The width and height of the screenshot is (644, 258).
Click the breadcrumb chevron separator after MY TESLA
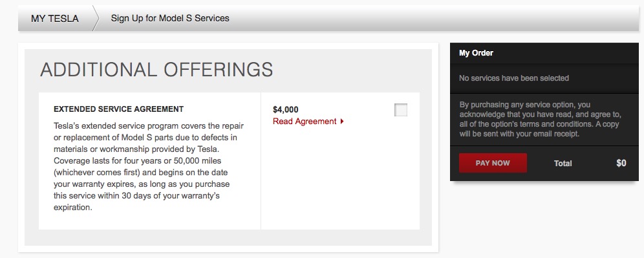96,19
